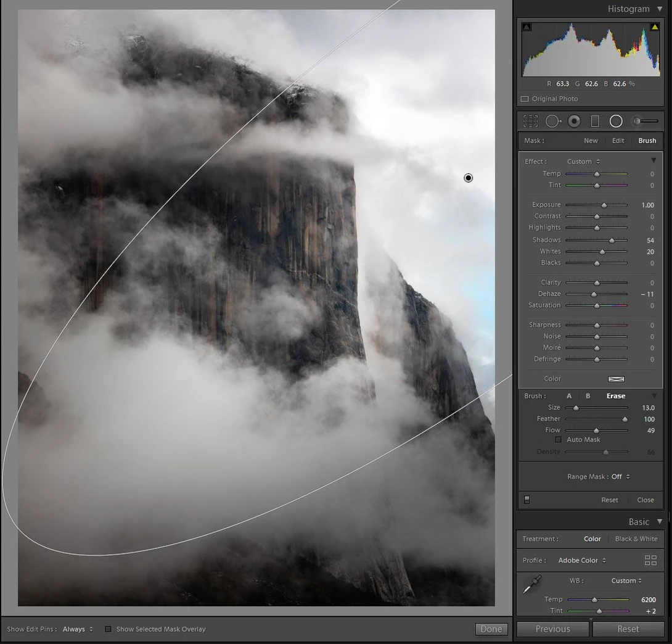Image resolution: width=672 pixels, height=644 pixels.
Task: Click the Shadows slider handle
Action: point(612,240)
